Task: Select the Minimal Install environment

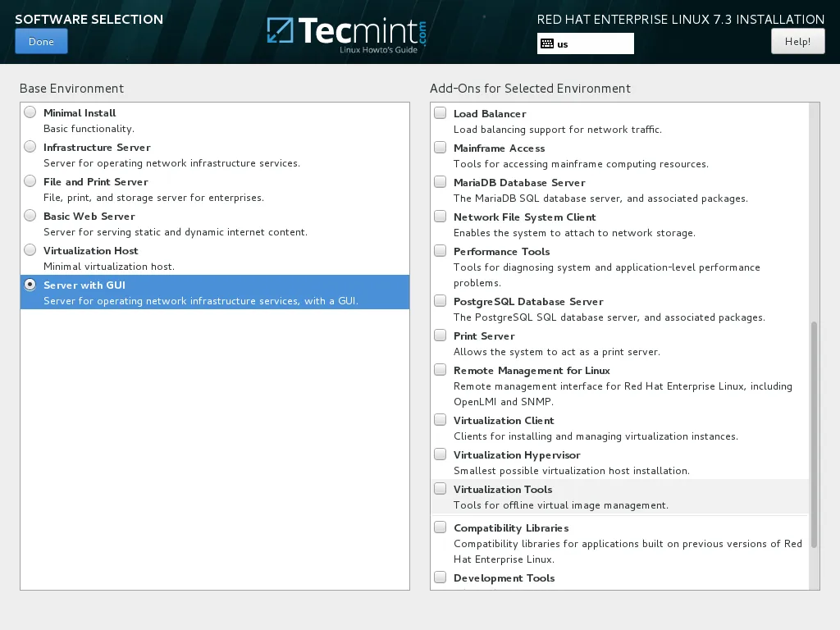Action: [x=30, y=112]
